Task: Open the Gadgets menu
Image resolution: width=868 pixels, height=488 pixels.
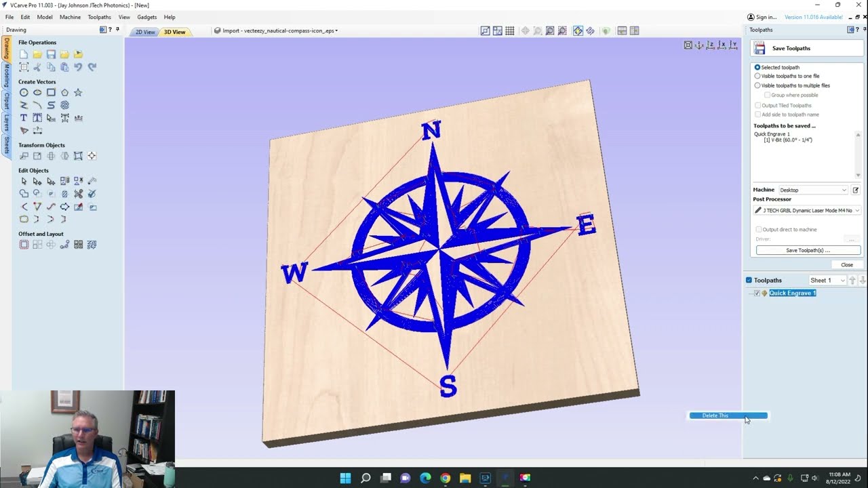Action: point(146,17)
